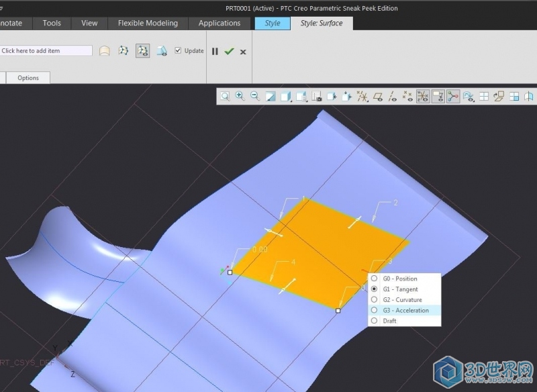Toggle the Point Display icon
537x392 pixels.
pos(407,97)
